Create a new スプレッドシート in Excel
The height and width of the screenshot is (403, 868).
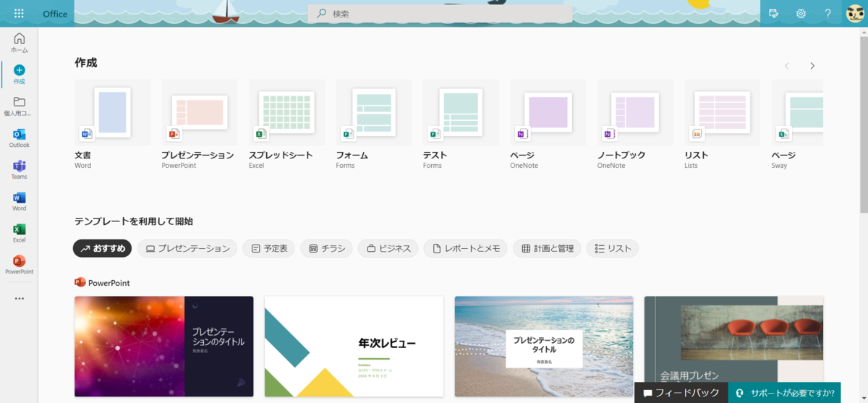pos(286,124)
